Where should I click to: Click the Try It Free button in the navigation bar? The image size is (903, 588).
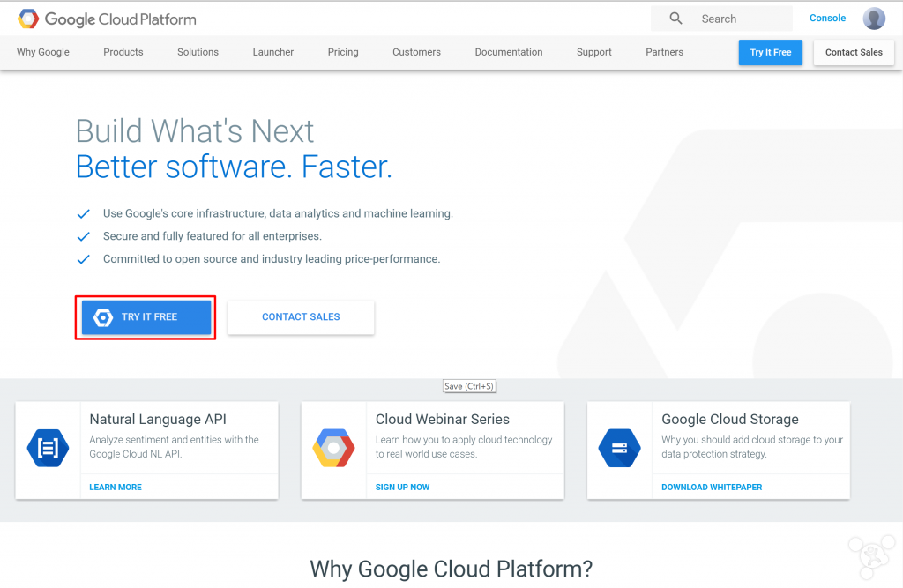coord(771,52)
